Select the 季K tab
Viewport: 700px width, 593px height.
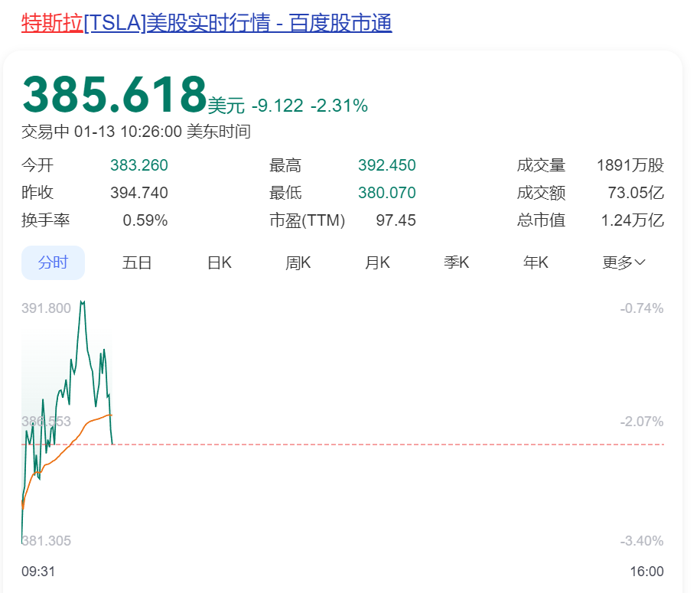(457, 263)
